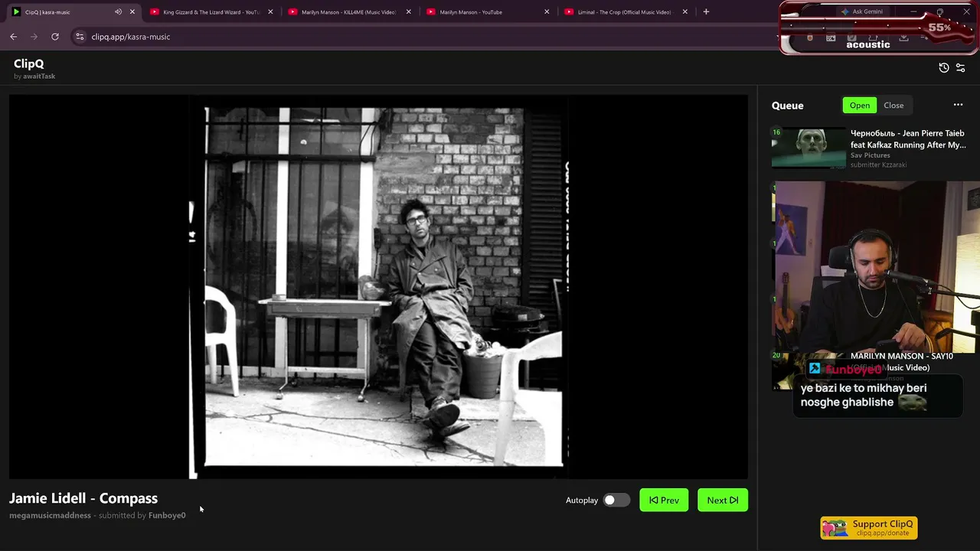This screenshot has width=980, height=551.
Task: Click the Queue heading
Action: 788,106
